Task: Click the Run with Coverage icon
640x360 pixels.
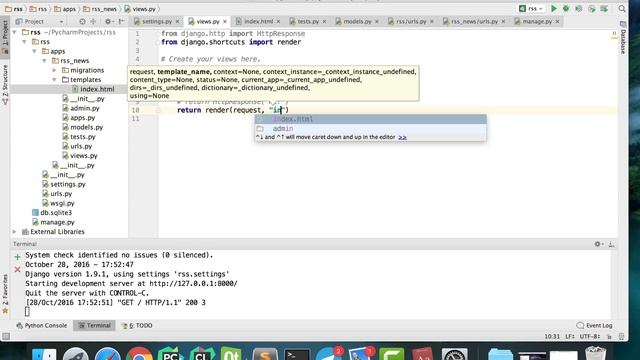Action: [x=578, y=9]
